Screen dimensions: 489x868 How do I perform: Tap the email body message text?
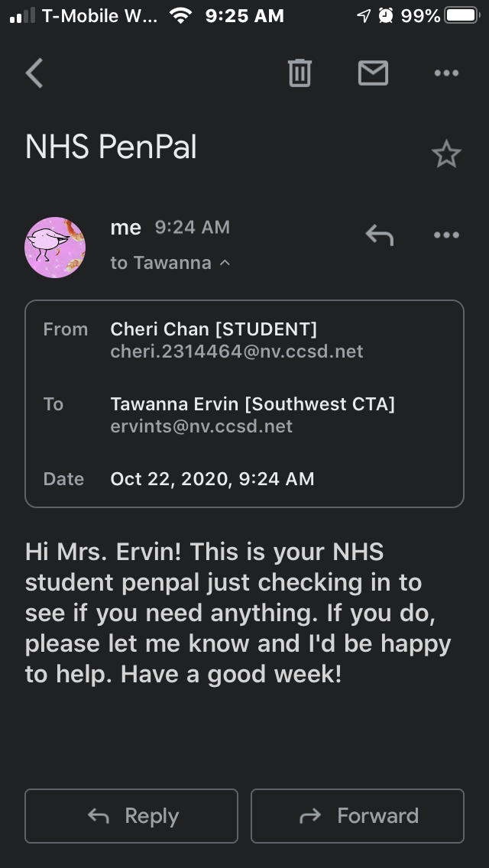coord(238,614)
